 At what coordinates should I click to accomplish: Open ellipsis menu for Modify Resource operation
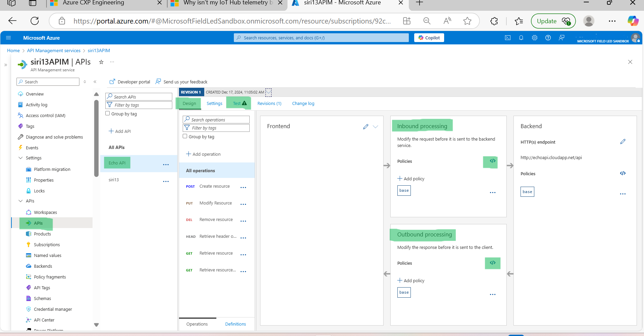click(243, 204)
